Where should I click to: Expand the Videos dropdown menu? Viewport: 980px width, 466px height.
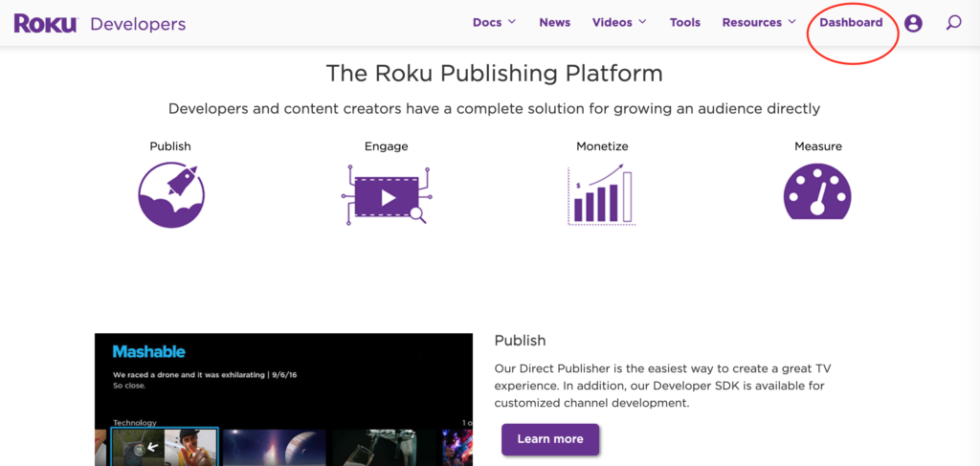[x=618, y=23]
